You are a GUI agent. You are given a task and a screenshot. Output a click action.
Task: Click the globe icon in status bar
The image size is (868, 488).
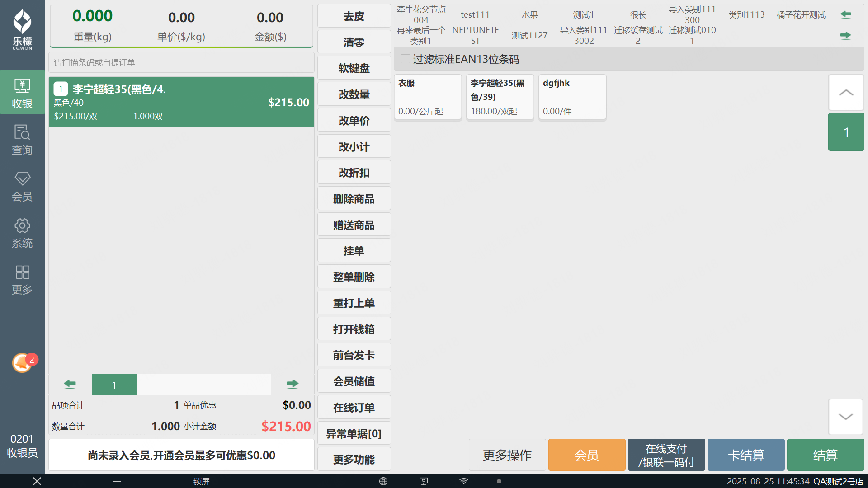tap(383, 481)
